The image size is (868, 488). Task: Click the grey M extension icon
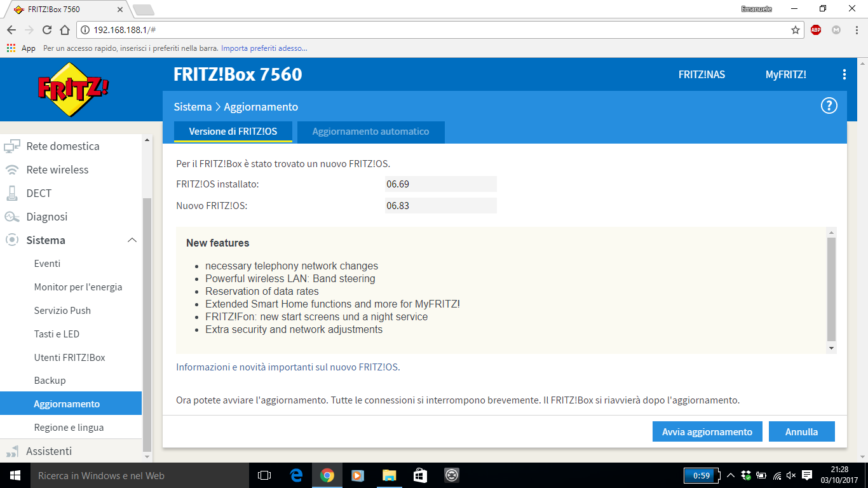tap(836, 30)
